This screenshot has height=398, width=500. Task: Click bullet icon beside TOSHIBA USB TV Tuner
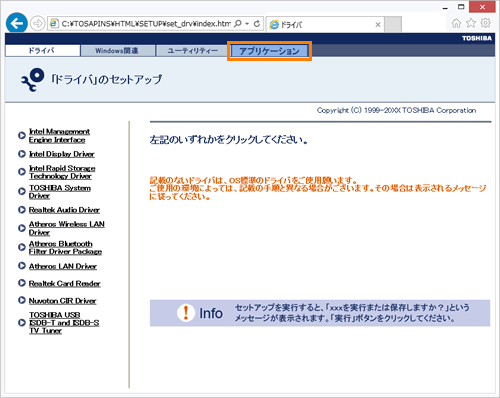[22, 323]
